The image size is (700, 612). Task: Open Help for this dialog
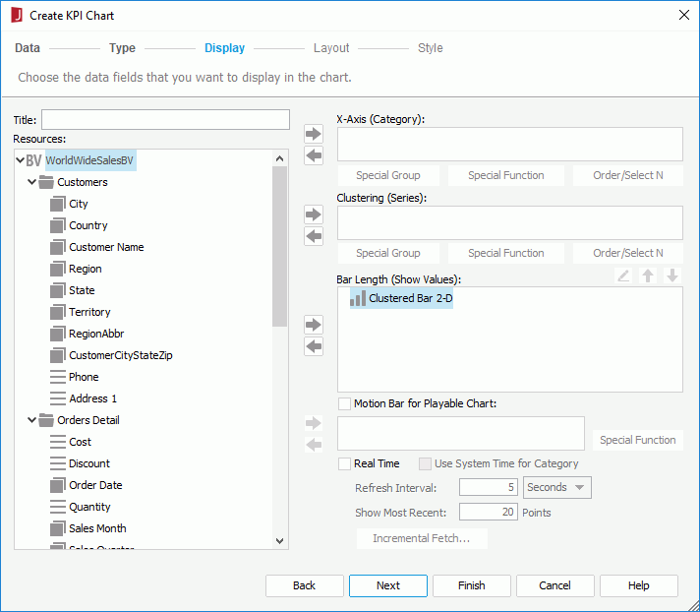click(x=639, y=585)
